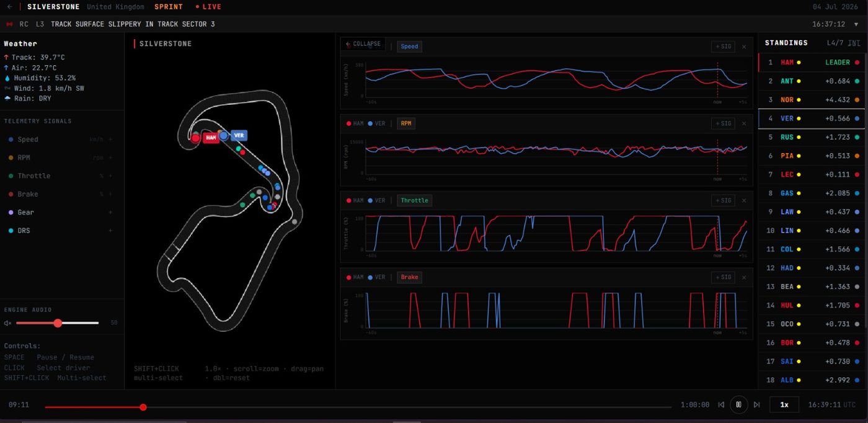868x423 pixels.
Task: Close the Throttle chart panel
Action: click(744, 200)
